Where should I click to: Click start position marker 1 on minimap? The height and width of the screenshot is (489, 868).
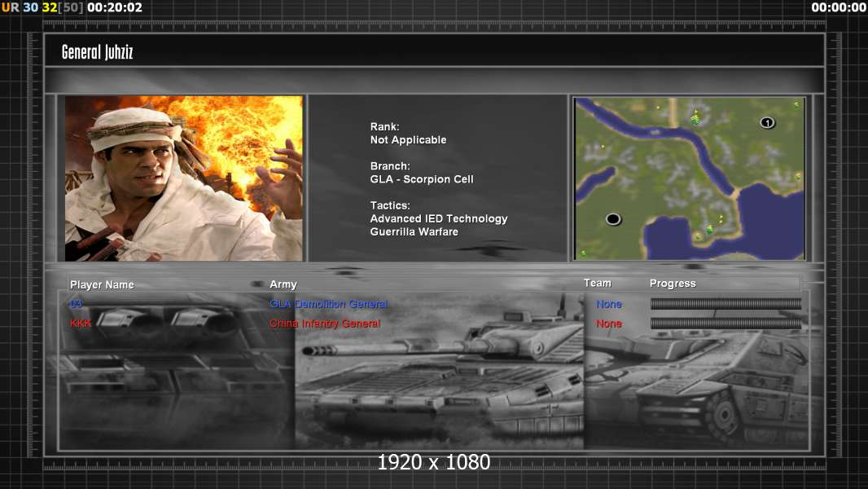(x=767, y=122)
